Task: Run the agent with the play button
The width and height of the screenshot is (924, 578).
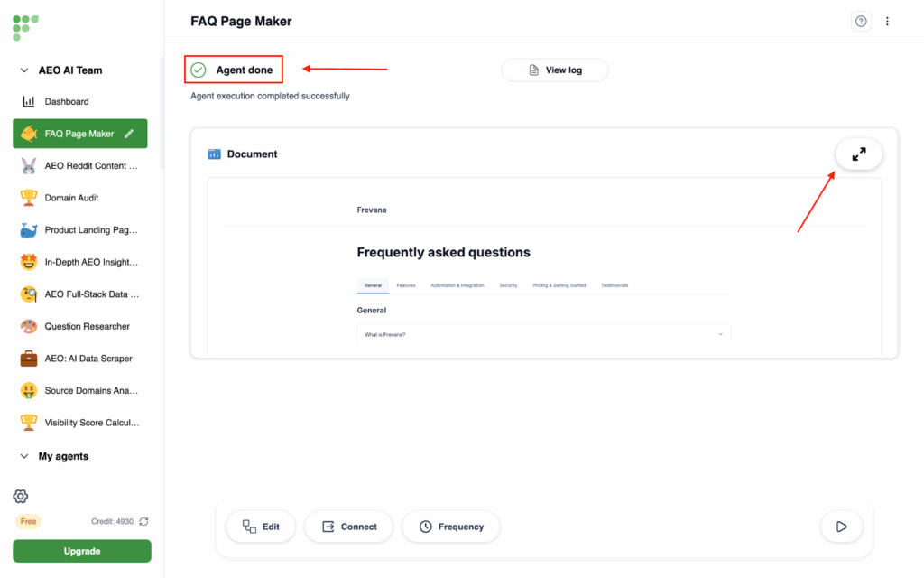Action: click(841, 527)
